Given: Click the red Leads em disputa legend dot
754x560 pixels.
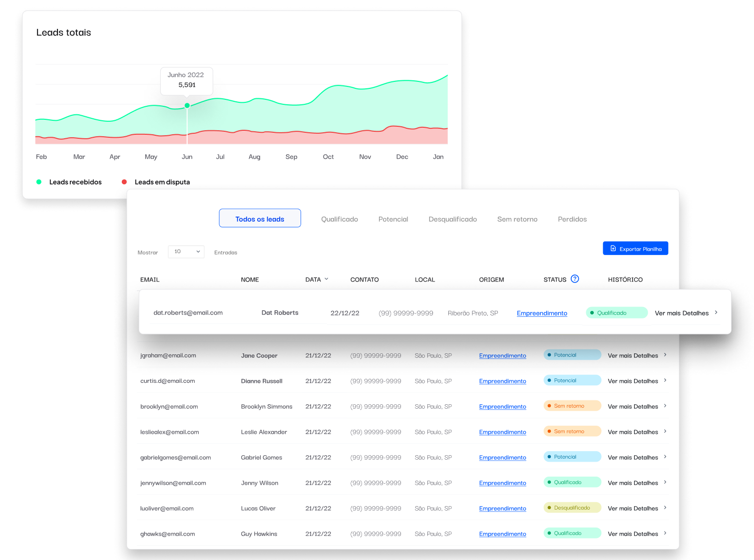Looking at the screenshot, I should pyautogui.click(x=124, y=182).
